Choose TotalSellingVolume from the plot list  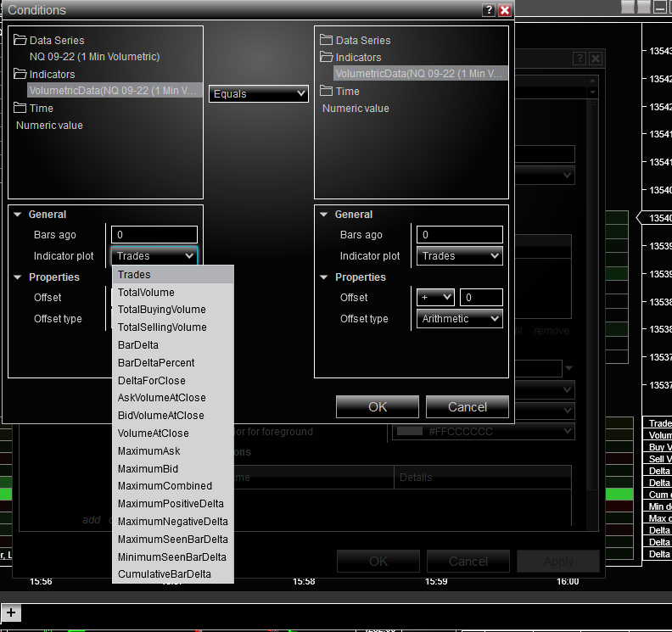[173, 327]
